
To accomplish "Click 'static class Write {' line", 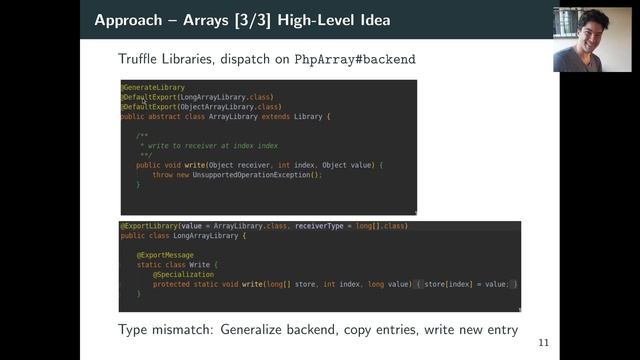I will tap(177, 265).
